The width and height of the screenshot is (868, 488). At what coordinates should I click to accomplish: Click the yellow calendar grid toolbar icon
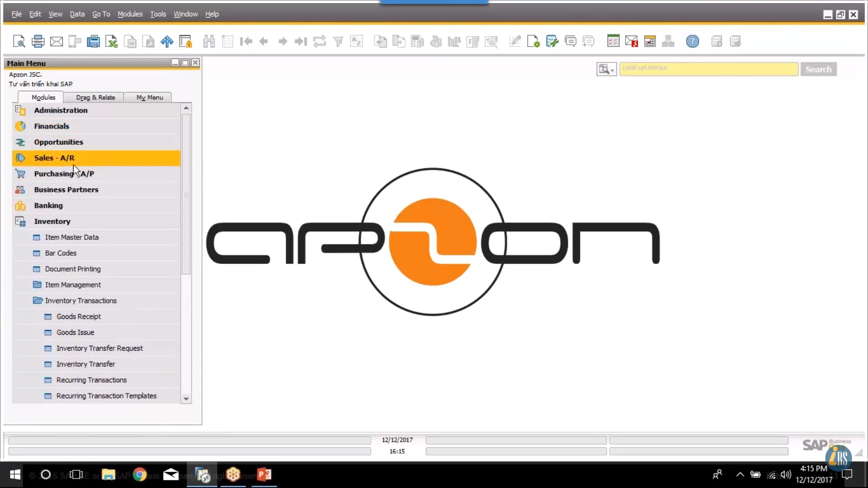[x=650, y=42]
